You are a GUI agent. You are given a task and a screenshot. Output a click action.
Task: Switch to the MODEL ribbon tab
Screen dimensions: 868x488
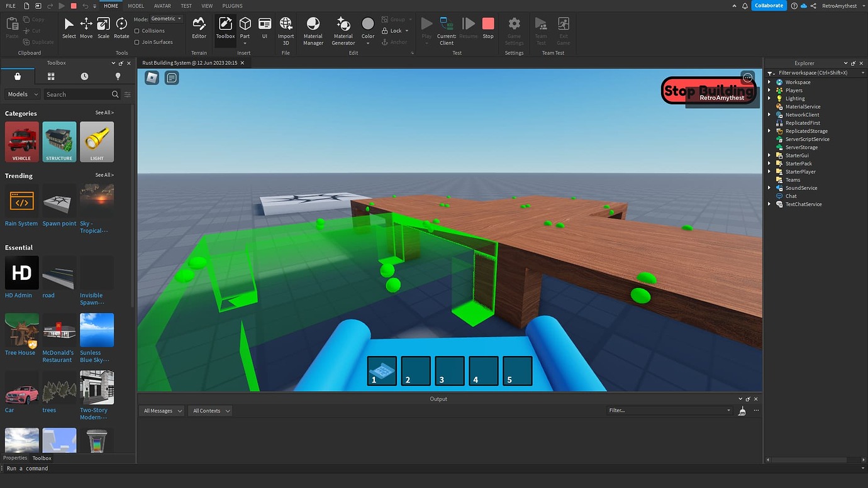[135, 6]
